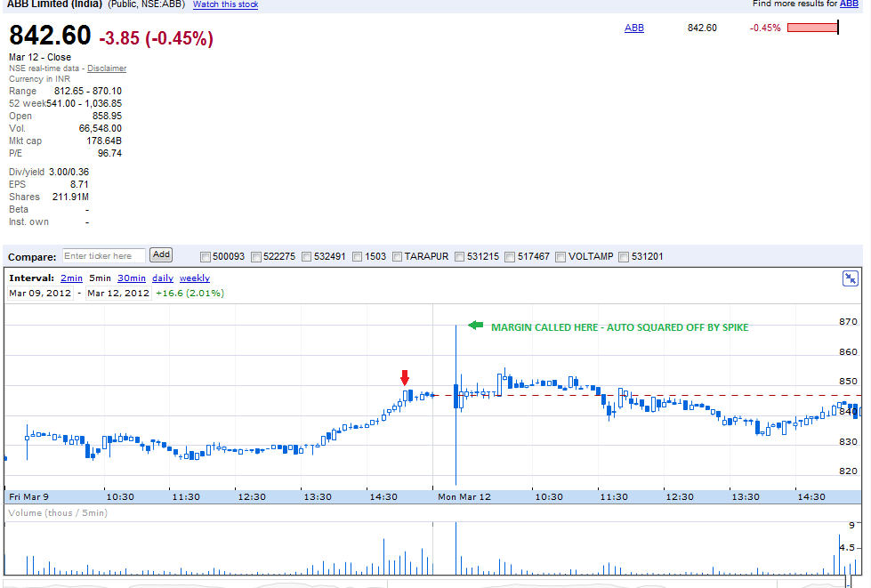
Task: Click the price 842.60 headline value
Action: pos(50,36)
